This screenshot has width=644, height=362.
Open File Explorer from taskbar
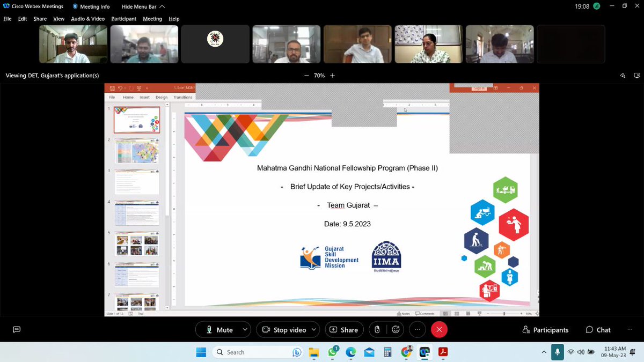(x=314, y=352)
